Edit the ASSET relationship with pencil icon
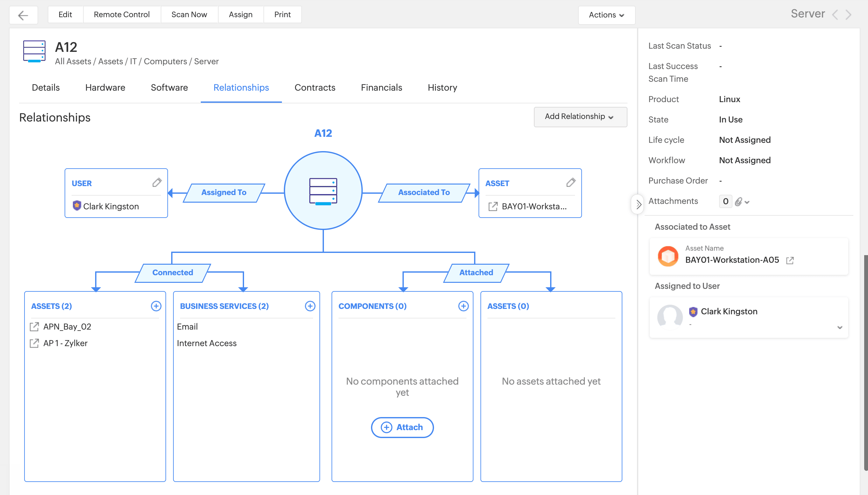The height and width of the screenshot is (495, 868). 571,183
